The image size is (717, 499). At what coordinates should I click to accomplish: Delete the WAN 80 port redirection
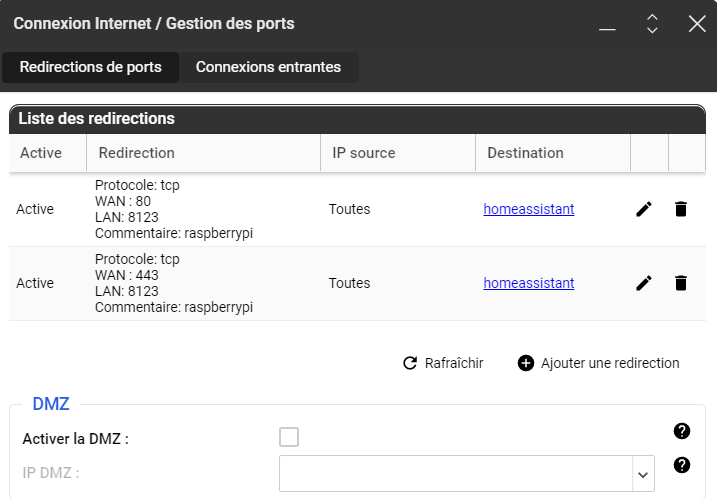click(x=681, y=209)
